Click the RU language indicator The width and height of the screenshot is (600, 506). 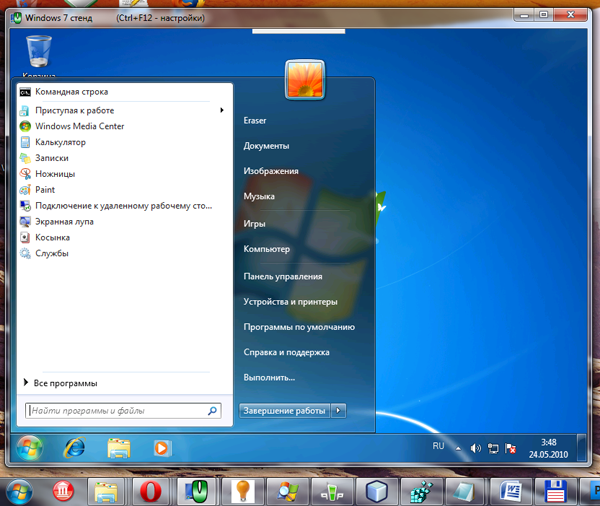tap(439, 446)
